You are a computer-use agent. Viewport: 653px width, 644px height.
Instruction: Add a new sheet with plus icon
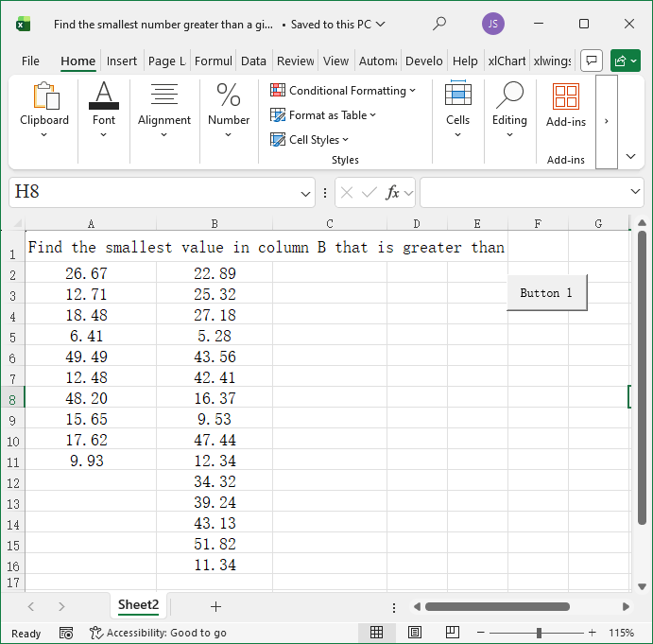coord(215,606)
